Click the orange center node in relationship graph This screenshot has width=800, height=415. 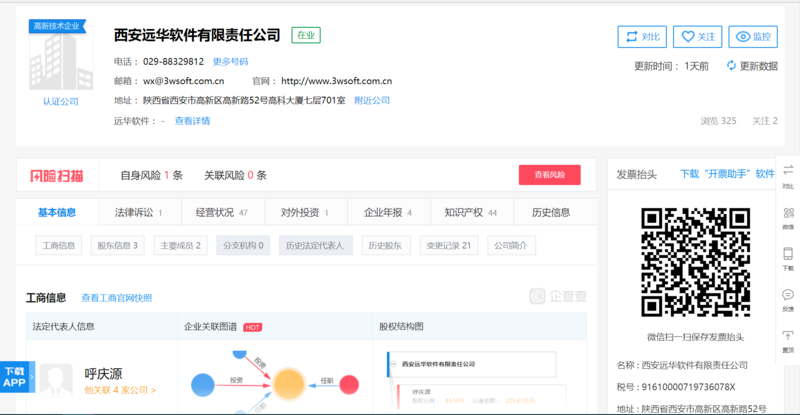point(288,384)
